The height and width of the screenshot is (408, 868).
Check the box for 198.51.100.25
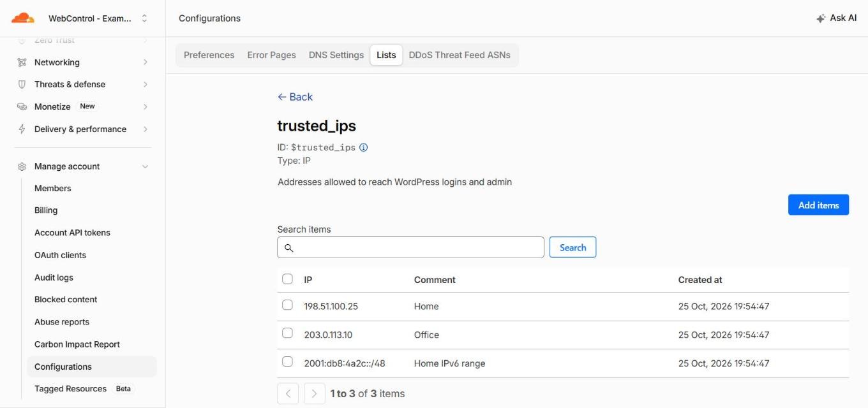click(287, 305)
